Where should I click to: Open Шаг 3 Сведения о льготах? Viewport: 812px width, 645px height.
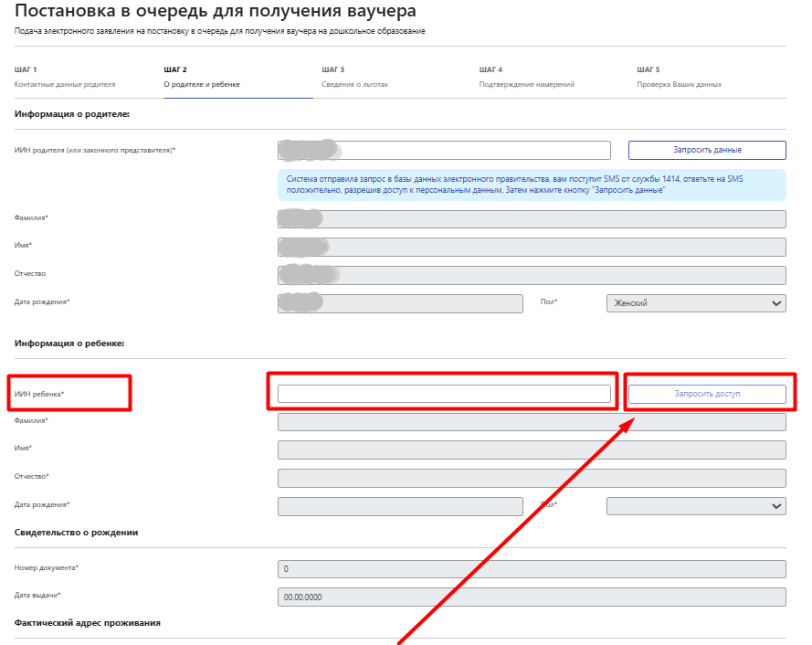tap(354, 78)
